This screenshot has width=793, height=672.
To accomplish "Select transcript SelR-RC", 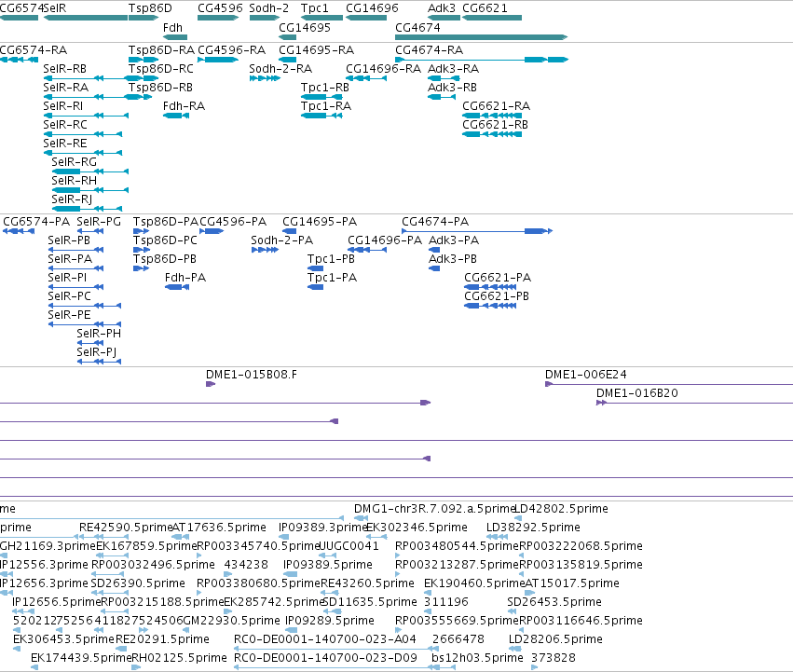I will [x=83, y=134].
